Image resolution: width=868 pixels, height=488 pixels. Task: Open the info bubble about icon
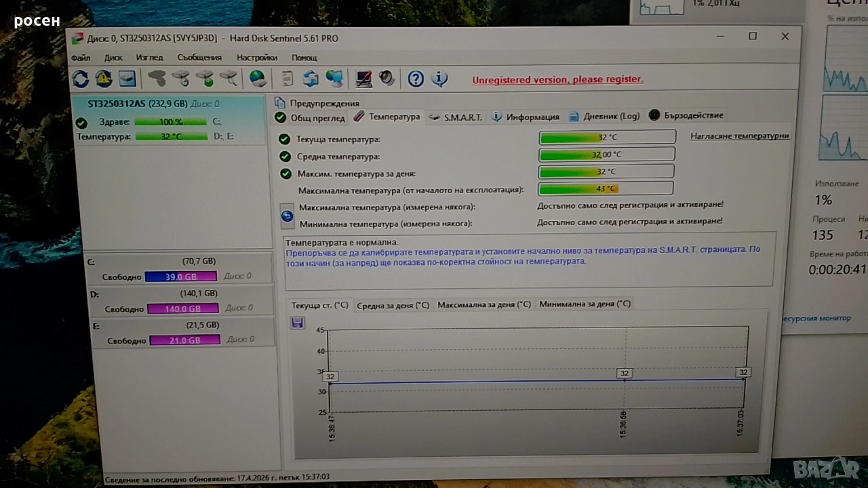pos(439,79)
